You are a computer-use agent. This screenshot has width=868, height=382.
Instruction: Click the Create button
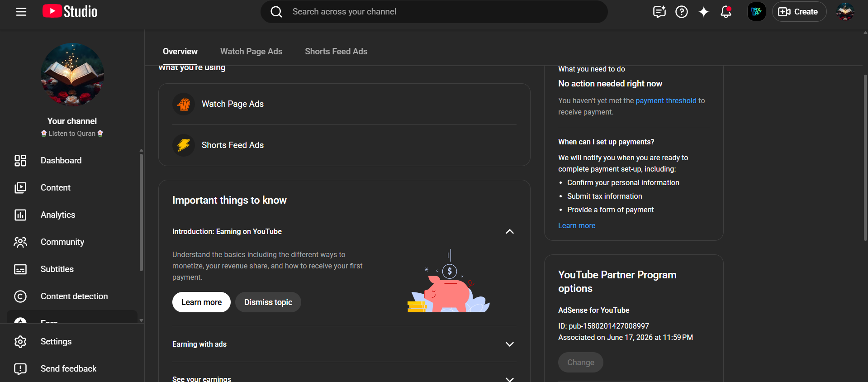(x=799, y=12)
